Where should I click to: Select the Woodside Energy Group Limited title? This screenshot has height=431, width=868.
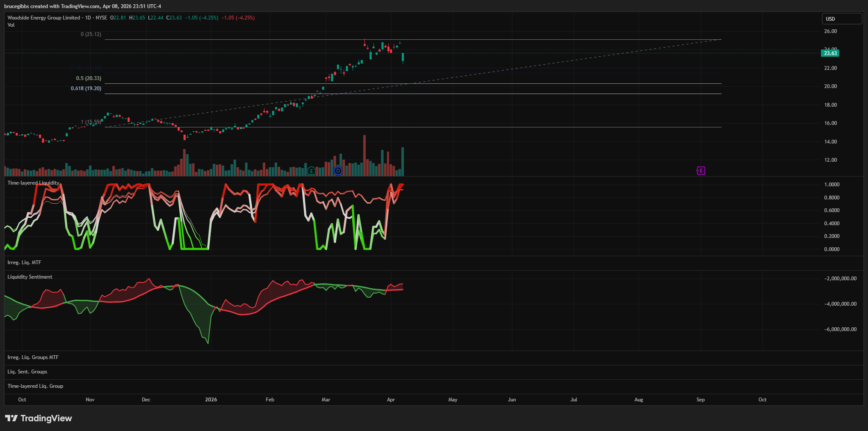pyautogui.click(x=44, y=18)
